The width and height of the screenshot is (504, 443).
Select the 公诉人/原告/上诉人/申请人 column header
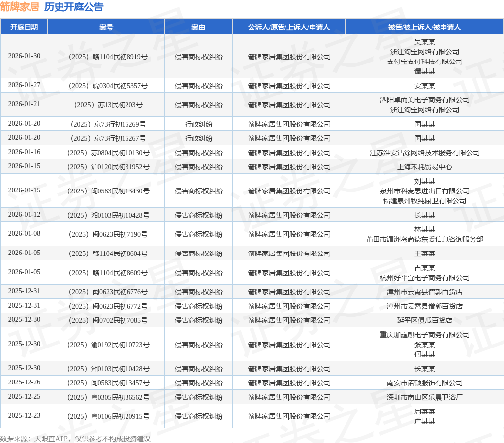point(289,27)
